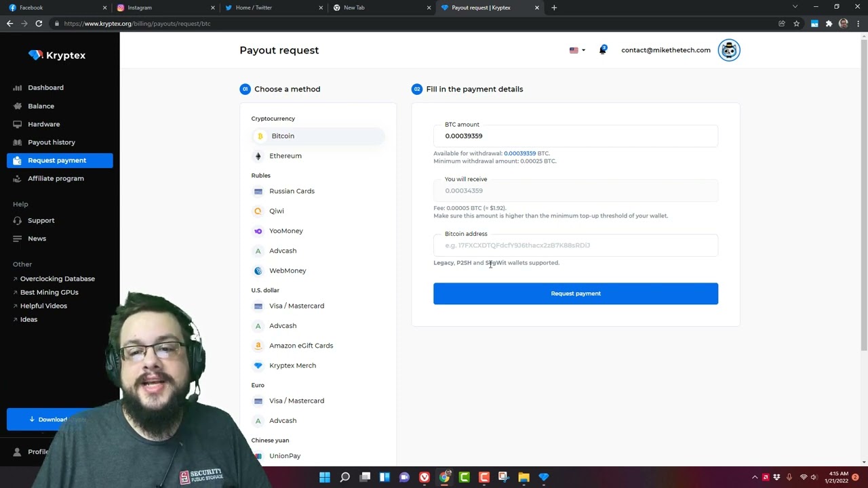Click the Bitcoin address field
Viewport: 868px width, 488px height.
576,245
